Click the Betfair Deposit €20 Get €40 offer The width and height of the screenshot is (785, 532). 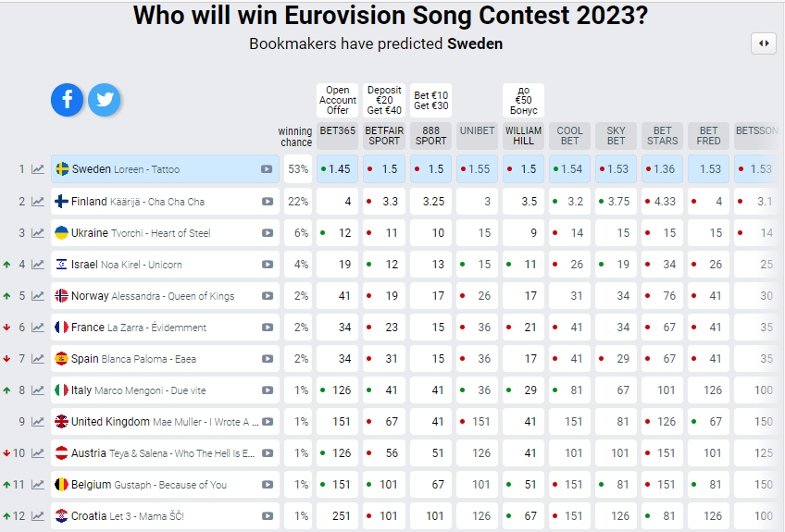pos(384,101)
